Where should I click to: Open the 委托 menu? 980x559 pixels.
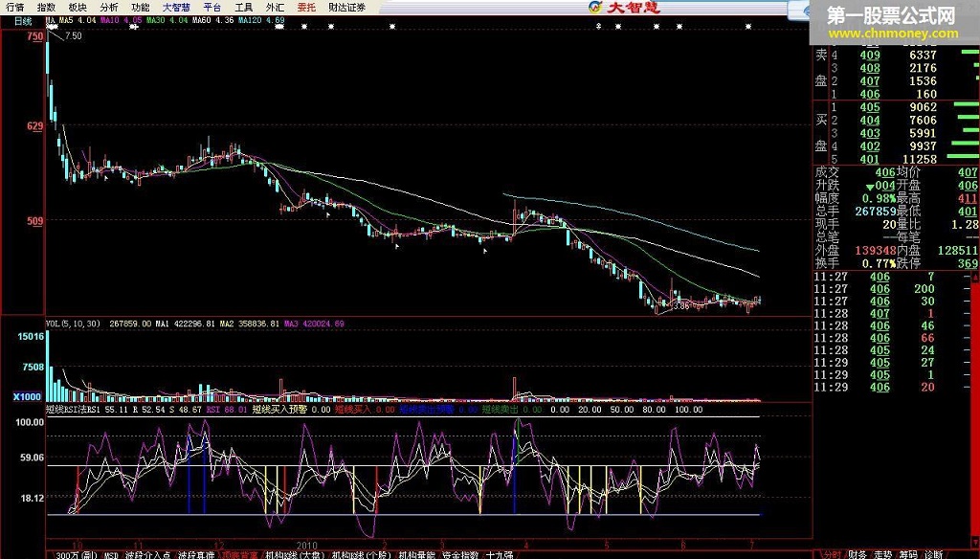point(306,7)
